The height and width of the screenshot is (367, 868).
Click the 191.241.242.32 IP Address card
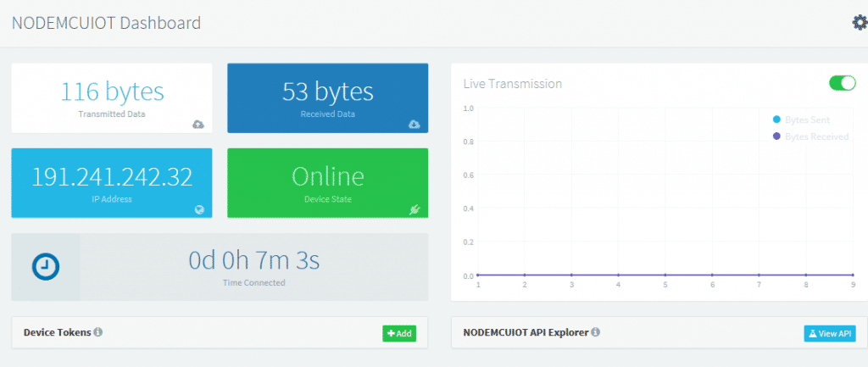(x=112, y=182)
